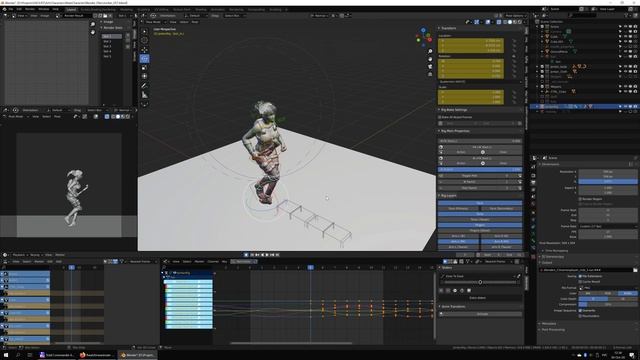Click the image editor zoom magnifier icon
The height and width of the screenshot is (360, 640).
point(93,24)
